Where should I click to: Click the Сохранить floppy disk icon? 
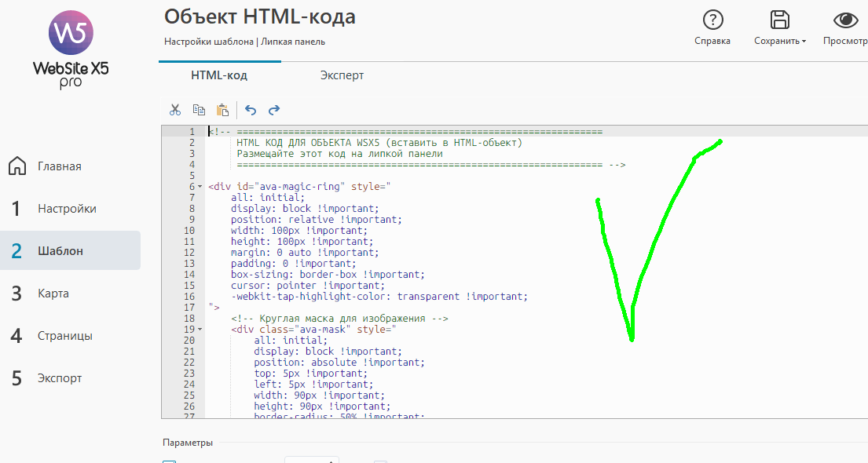pyautogui.click(x=779, y=20)
